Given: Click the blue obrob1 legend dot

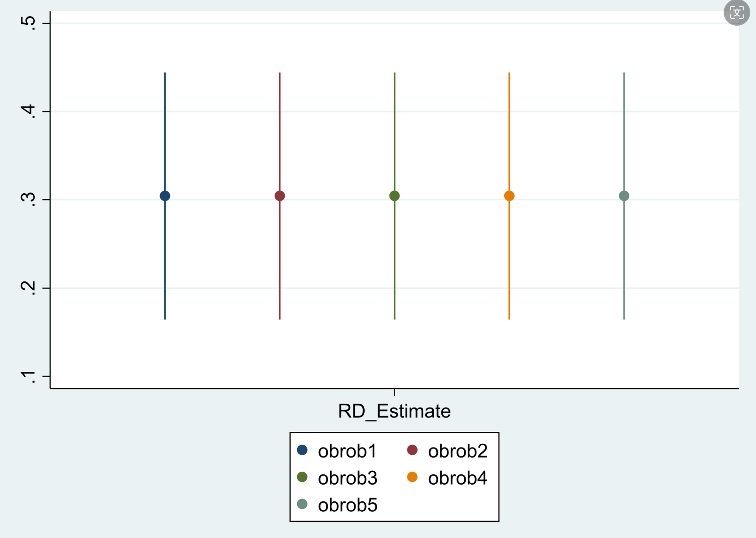Looking at the screenshot, I should click(302, 450).
